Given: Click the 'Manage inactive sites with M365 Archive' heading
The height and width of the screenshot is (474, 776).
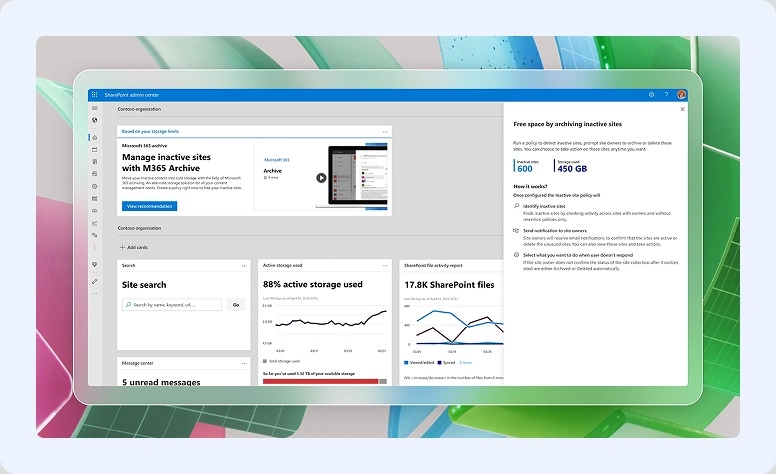Looking at the screenshot, I should 166,162.
